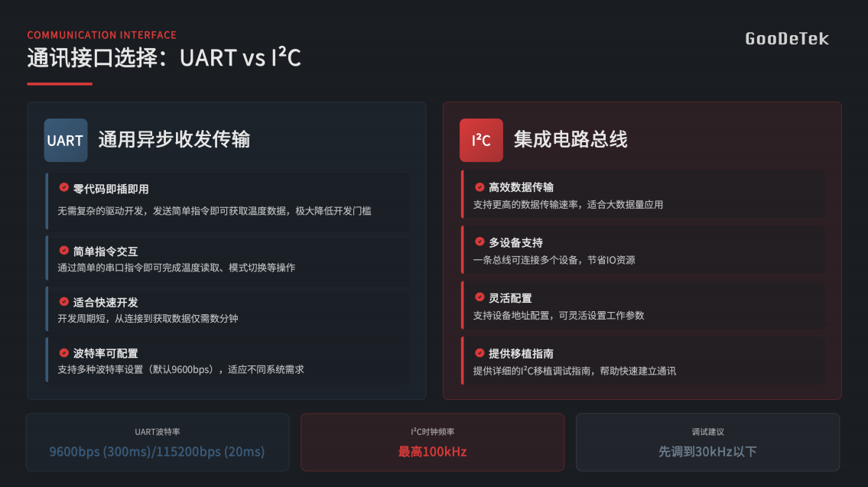The width and height of the screenshot is (868, 487).
Task: Click the GooDeTek logo
Action: (787, 39)
